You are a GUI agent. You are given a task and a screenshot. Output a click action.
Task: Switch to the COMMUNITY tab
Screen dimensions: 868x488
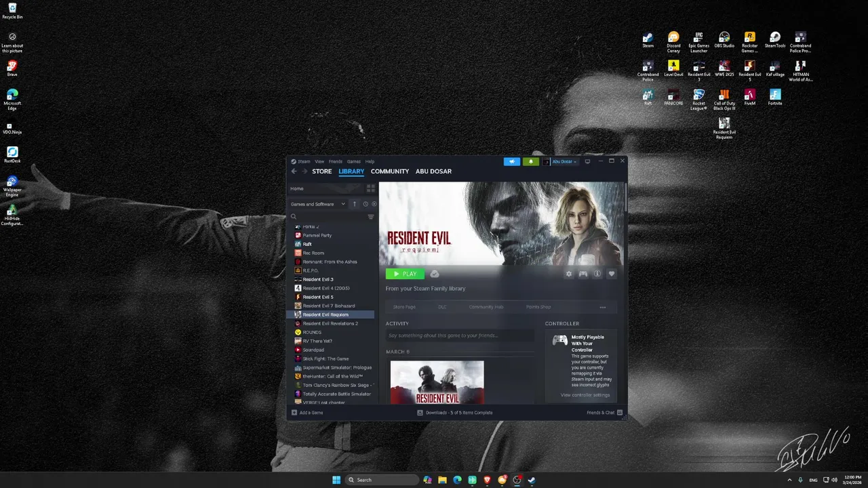(390, 171)
